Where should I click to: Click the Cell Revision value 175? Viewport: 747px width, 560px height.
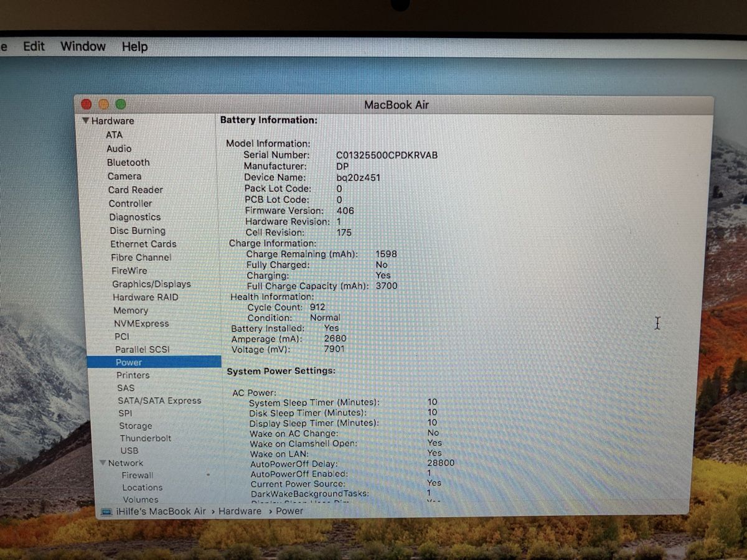[x=344, y=233]
